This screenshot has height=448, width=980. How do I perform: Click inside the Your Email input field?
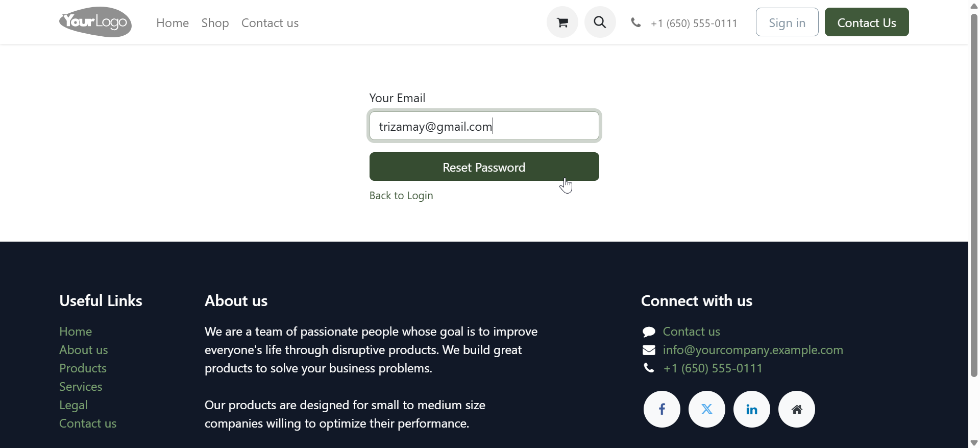(x=483, y=126)
